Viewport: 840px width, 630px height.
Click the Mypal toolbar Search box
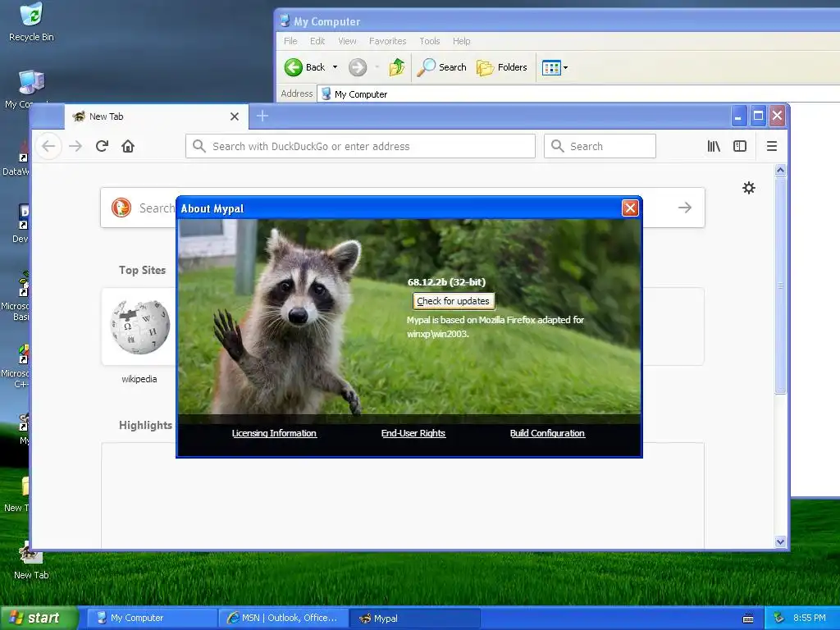(600, 146)
